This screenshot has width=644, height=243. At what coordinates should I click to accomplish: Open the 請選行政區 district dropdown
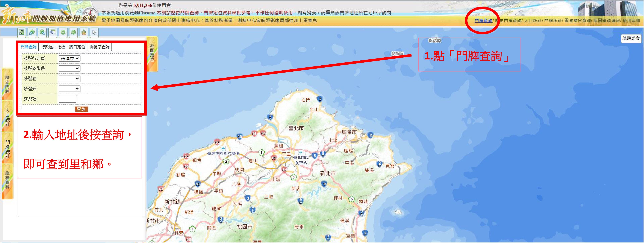tap(69, 59)
